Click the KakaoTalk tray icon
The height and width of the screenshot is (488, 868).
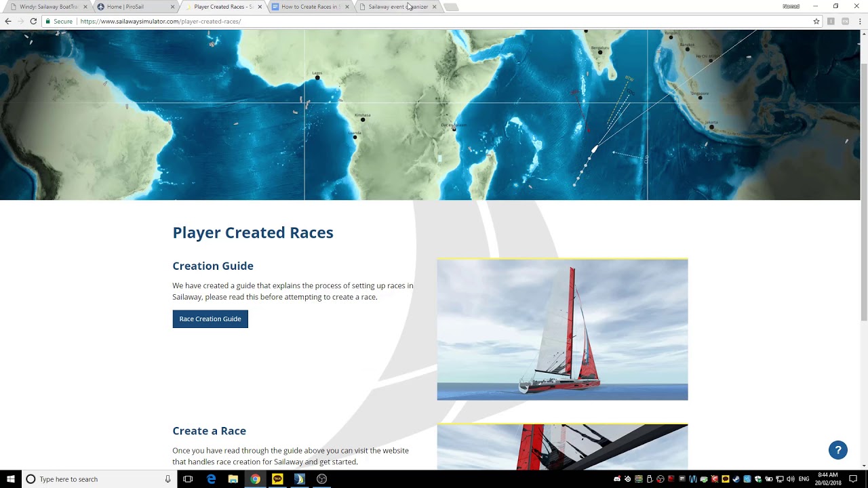pos(726,479)
